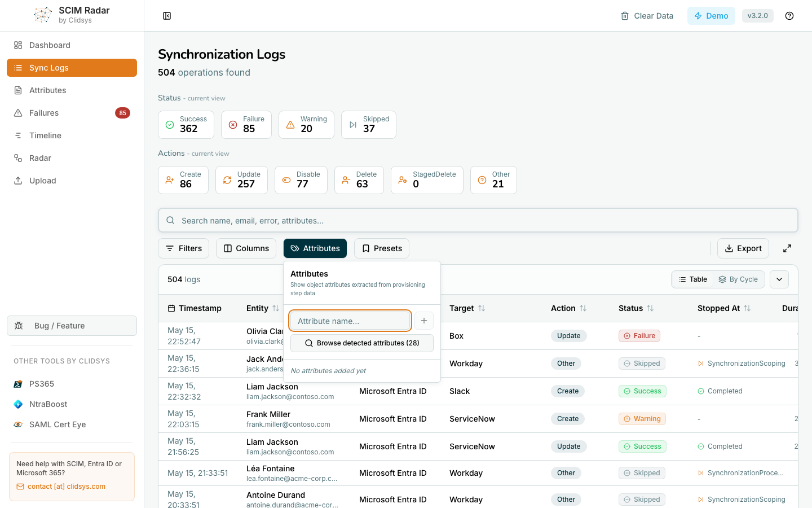Image resolution: width=812 pixels, height=508 pixels.
Task: Filter by Delete action card
Action: tap(359, 180)
